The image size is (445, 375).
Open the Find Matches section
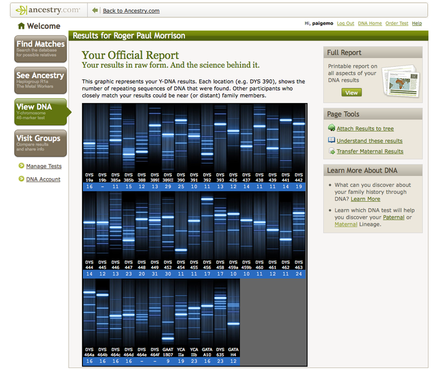[x=40, y=49]
